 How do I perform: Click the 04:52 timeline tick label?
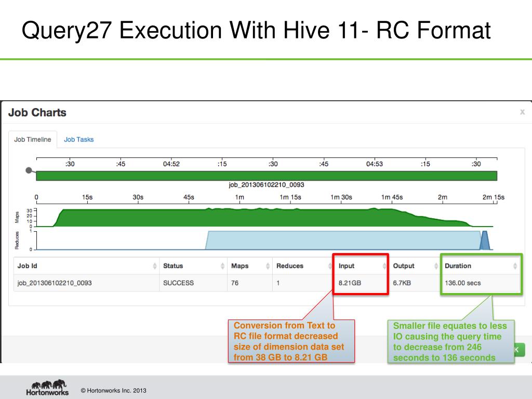[x=171, y=164]
